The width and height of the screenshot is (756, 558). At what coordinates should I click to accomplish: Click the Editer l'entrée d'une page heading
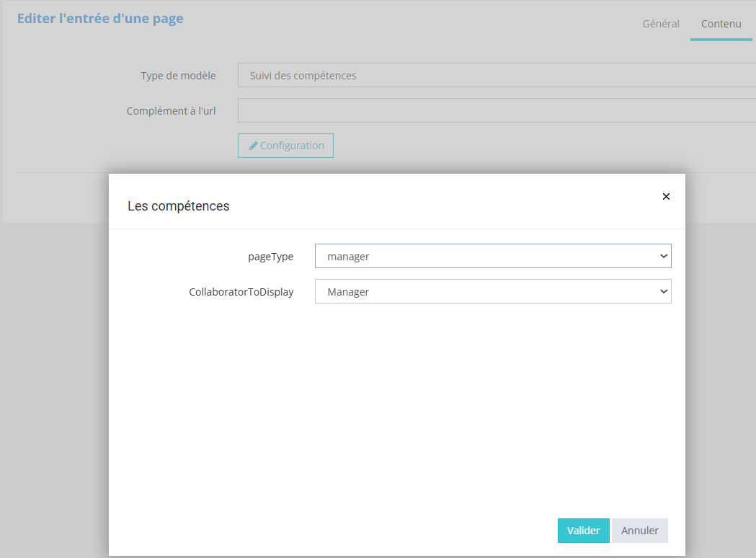click(x=100, y=19)
